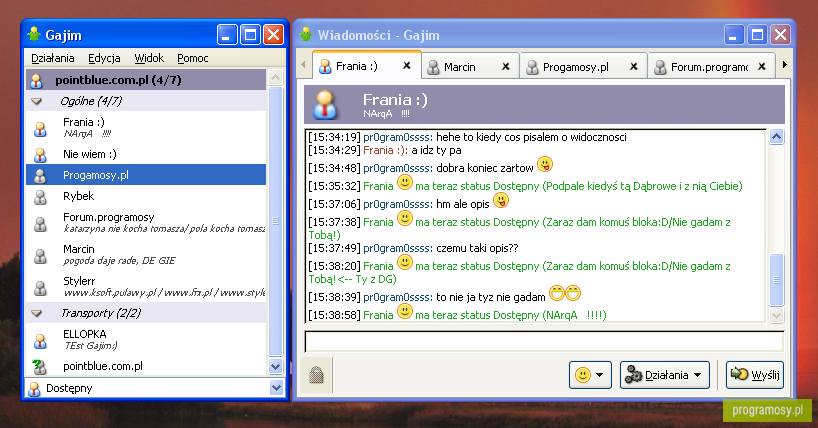Click the chat log scrollbar thumb
The height and width of the screenshot is (428, 818).
point(776,279)
